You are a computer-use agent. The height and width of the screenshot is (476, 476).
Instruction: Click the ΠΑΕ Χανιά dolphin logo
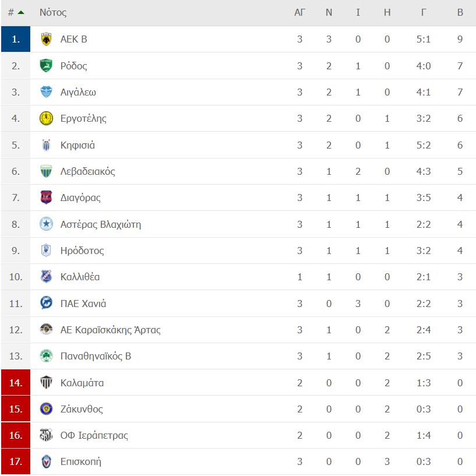(x=46, y=303)
